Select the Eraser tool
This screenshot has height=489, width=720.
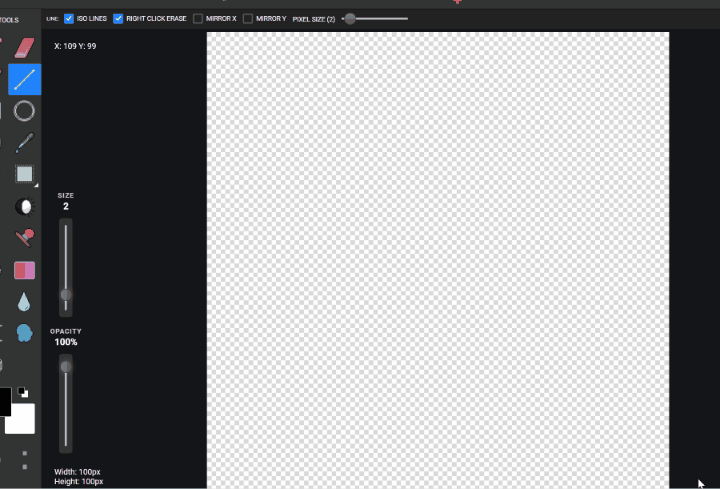[24, 48]
